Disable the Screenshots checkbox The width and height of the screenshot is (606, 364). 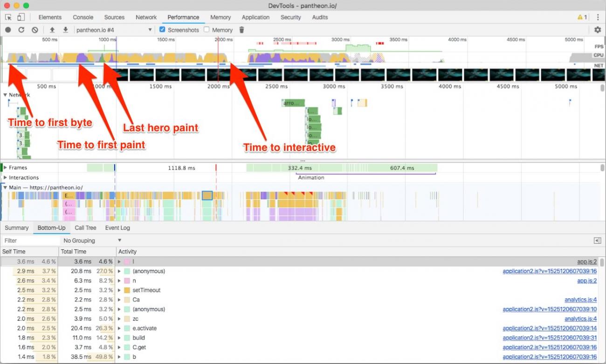162,29
